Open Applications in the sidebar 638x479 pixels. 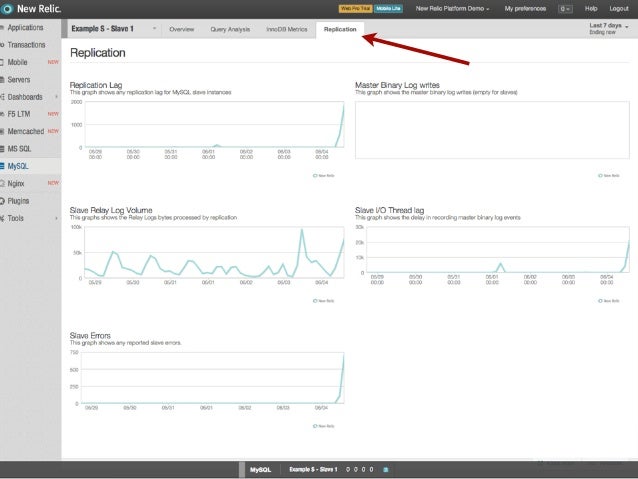[25, 28]
